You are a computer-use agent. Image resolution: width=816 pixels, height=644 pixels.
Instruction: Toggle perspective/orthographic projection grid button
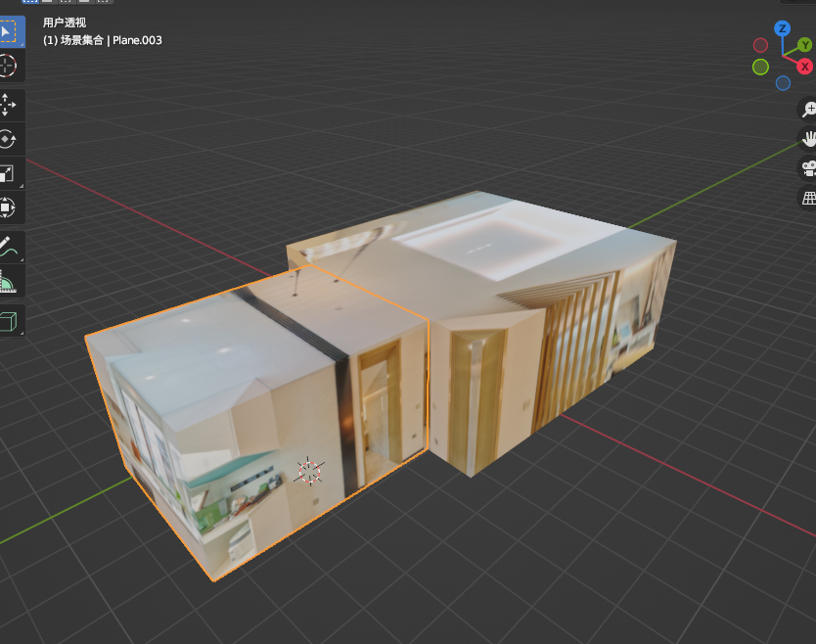click(x=808, y=198)
